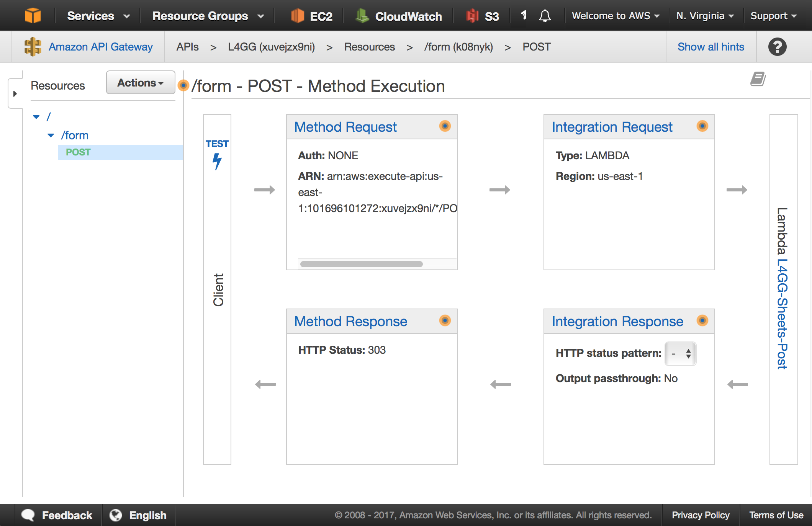Click the 'HTTP Status: 303' text
The image size is (812, 526).
click(342, 350)
